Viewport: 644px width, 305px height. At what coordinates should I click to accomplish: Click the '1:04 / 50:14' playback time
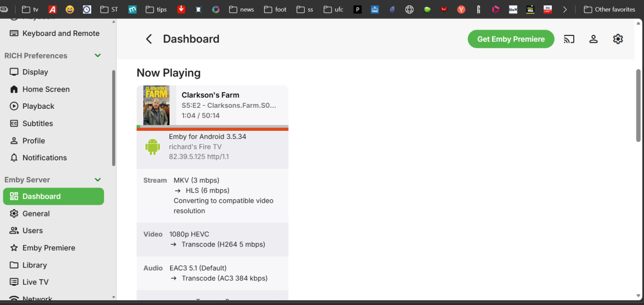(x=201, y=115)
